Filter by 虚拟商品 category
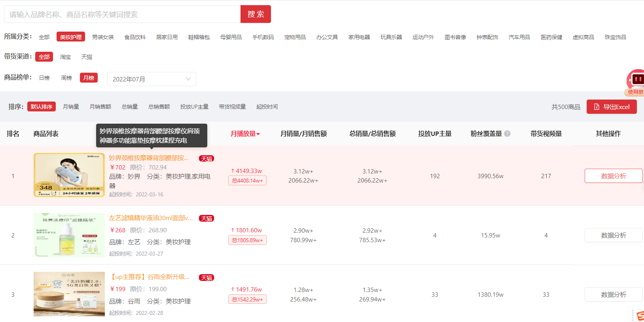This screenshot has height=322, width=644. click(x=583, y=37)
